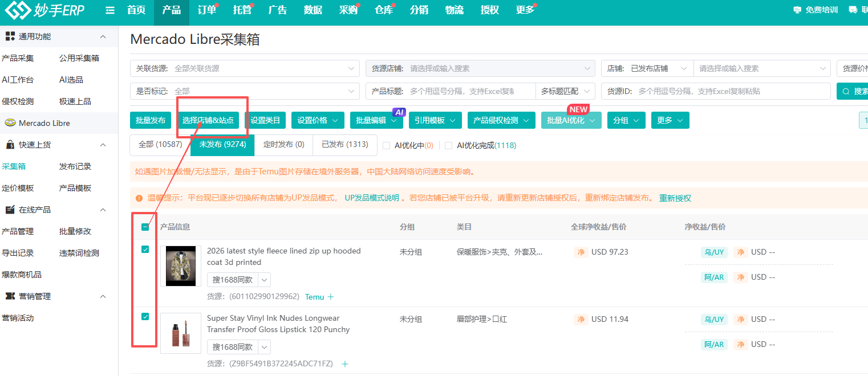This screenshot has width=868, height=376.
Task: Switch to the 已发布 (1313) tab
Action: tap(345, 145)
